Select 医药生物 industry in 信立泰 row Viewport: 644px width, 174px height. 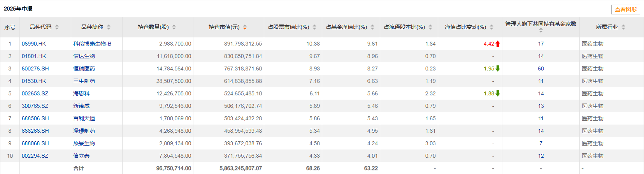tap(593, 156)
